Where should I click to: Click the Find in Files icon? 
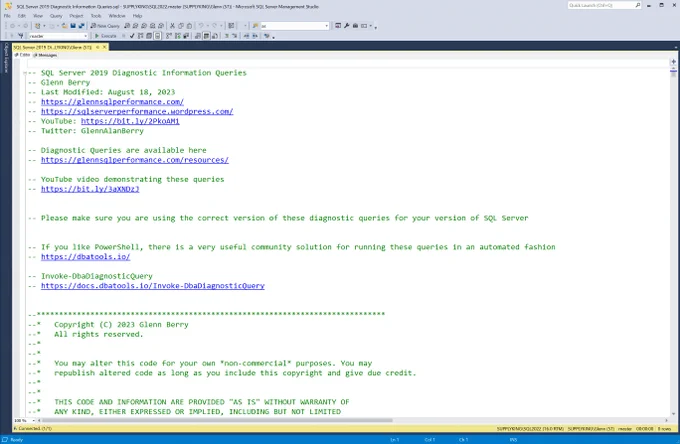[255, 26]
